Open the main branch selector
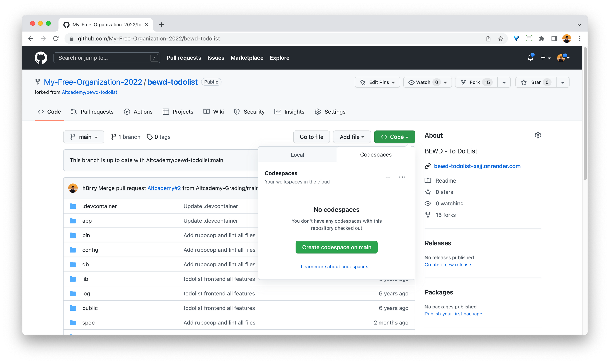The height and width of the screenshot is (364, 610). tap(84, 137)
